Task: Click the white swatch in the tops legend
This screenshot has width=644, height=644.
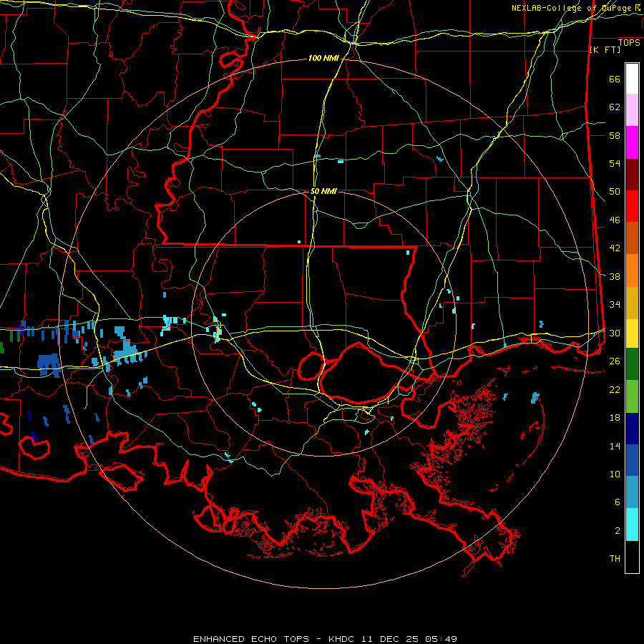Action: (x=632, y=79)
